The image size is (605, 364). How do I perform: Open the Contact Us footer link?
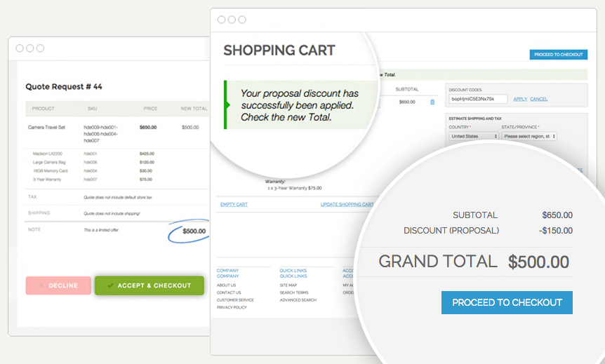pyautogui.click(x=228, y=292)
